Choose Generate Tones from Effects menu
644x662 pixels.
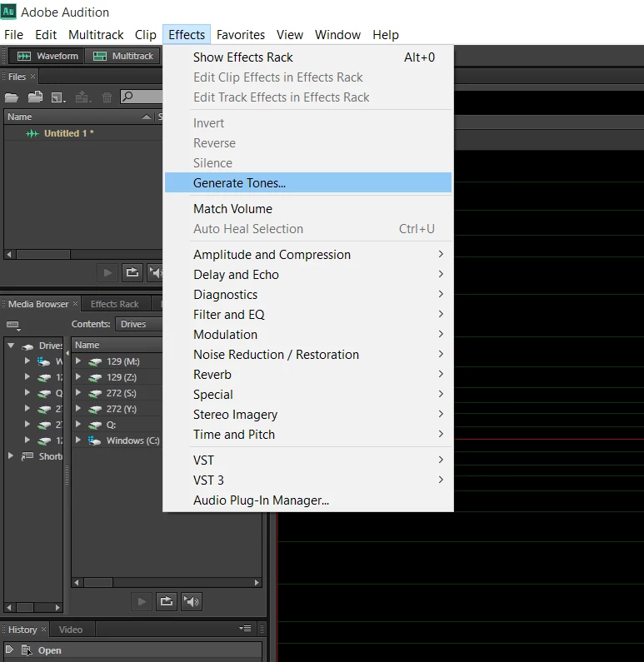pyautogui.click(x=308, y=183)
